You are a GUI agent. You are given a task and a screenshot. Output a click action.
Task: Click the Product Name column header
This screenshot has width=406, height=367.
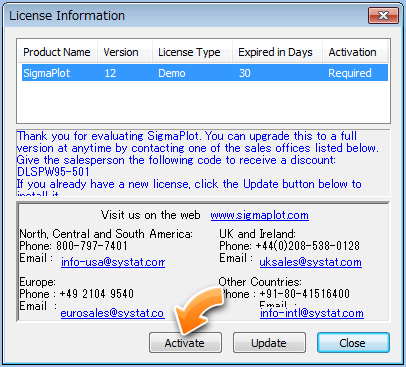[57, 52]
